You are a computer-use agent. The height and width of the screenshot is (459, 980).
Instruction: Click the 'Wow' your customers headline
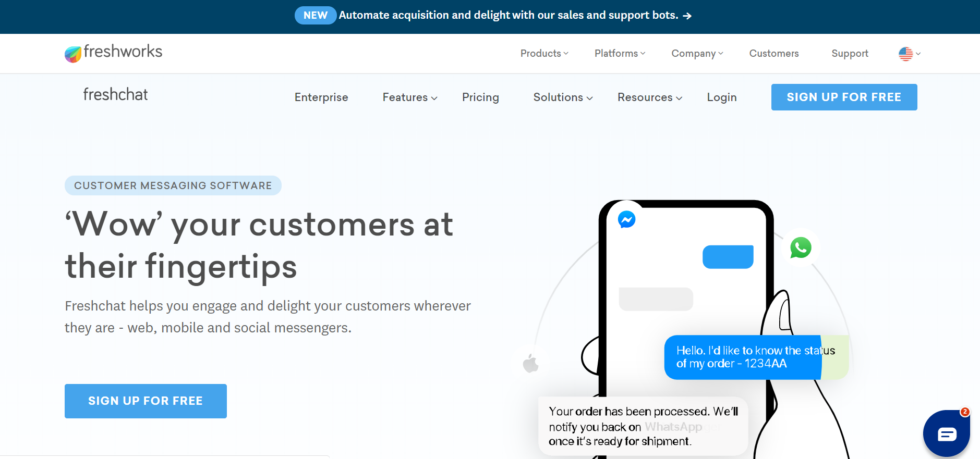coord(259,245)
